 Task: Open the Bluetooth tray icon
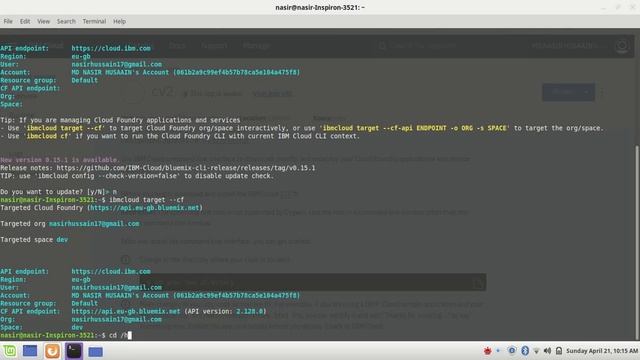524,351
